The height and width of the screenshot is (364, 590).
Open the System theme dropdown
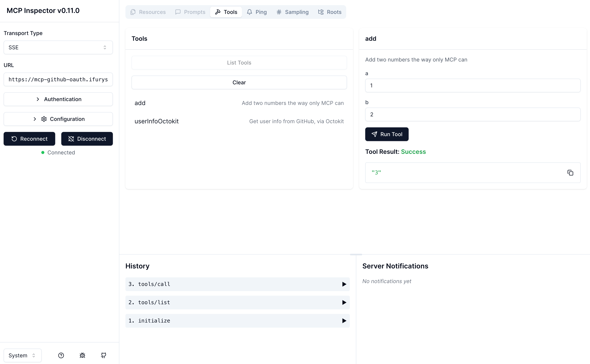22,355
